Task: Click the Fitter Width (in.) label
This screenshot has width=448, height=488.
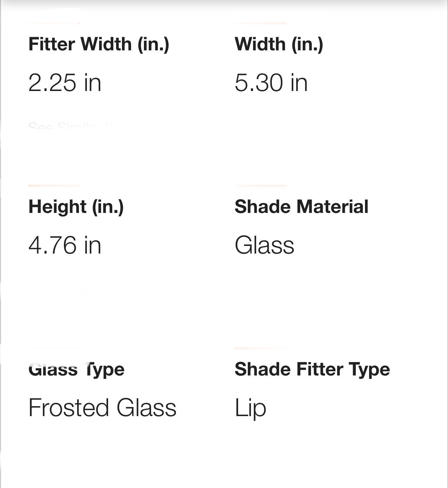Action: point(99,44)
